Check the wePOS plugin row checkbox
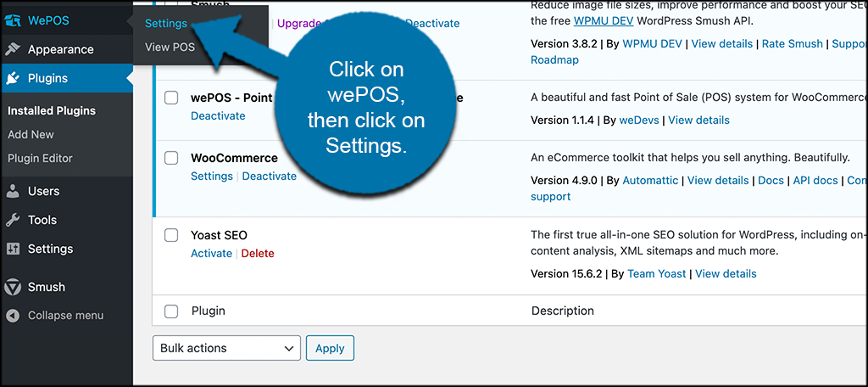 click(x=171, y=98)
